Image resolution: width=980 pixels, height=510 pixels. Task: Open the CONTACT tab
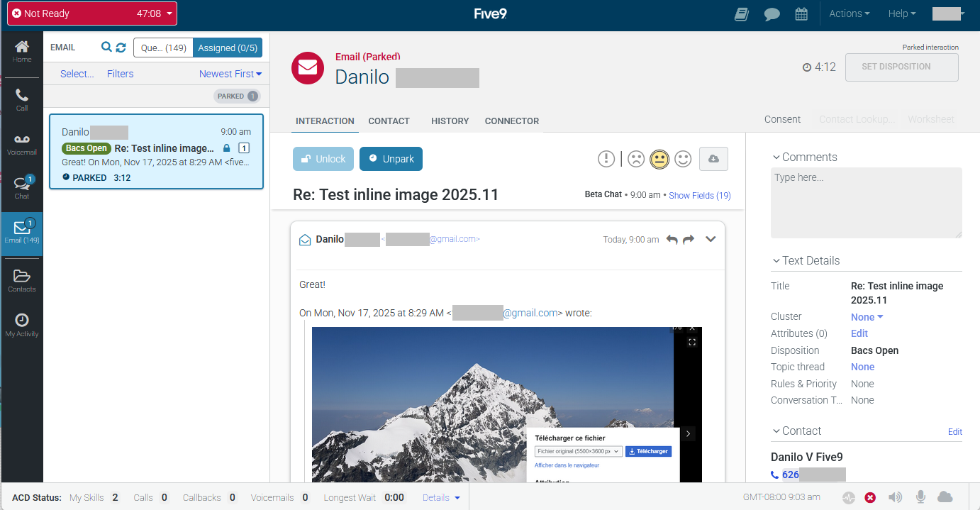[389, 121]
